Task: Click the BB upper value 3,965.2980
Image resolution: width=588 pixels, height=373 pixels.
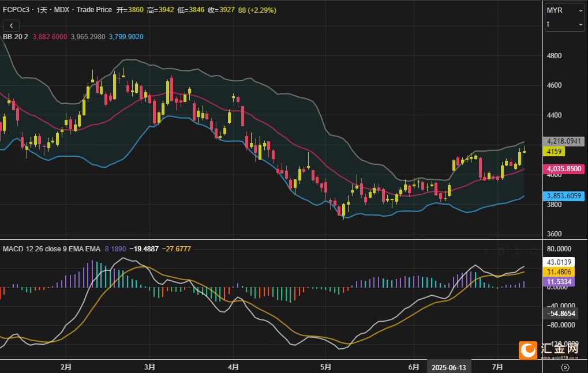Action: point(88,37)
